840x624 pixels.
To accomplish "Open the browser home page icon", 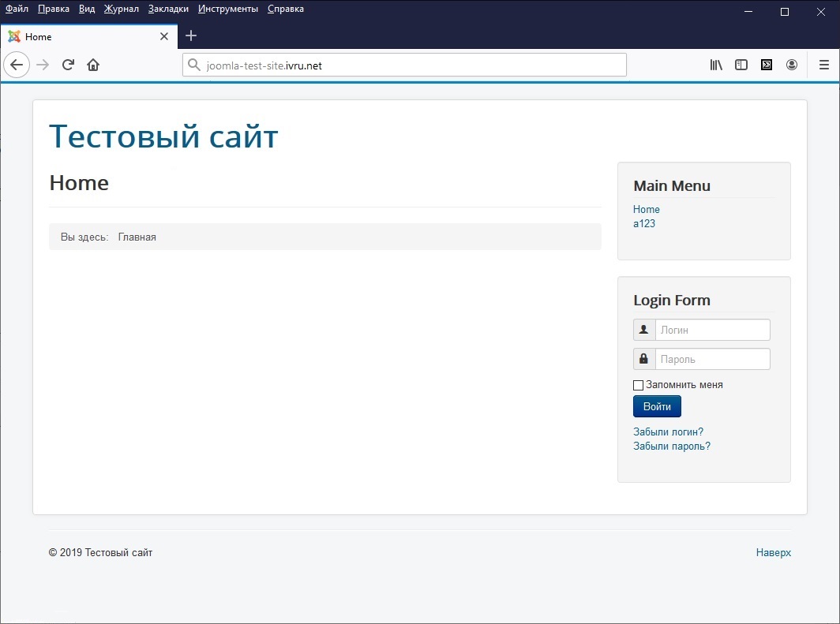I will pos(93,65).
